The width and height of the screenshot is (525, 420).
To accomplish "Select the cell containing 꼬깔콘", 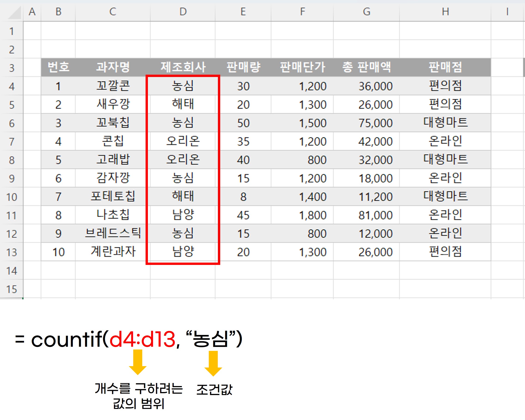I will coord(113,86).
